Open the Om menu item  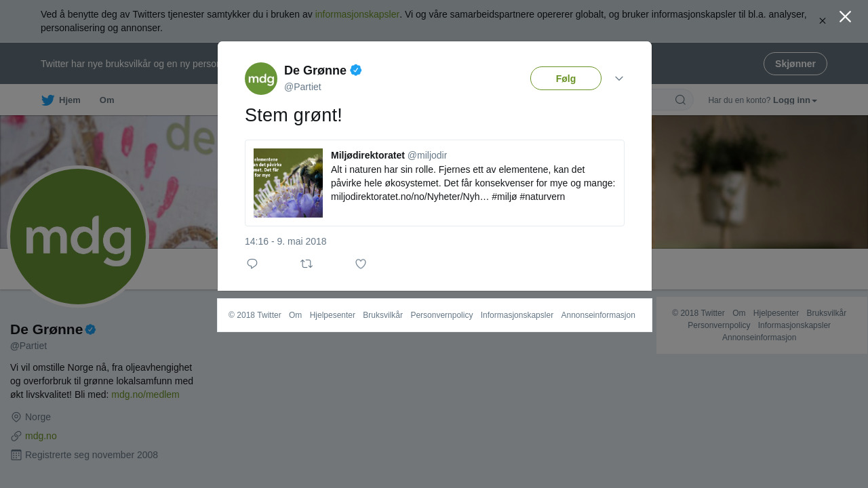point(107,100)
